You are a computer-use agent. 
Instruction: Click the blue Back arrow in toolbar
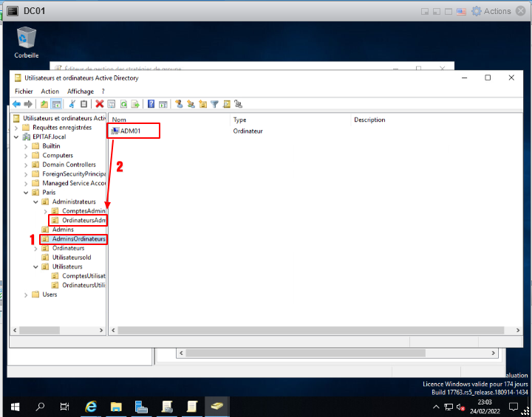click(x=16, y=104)
